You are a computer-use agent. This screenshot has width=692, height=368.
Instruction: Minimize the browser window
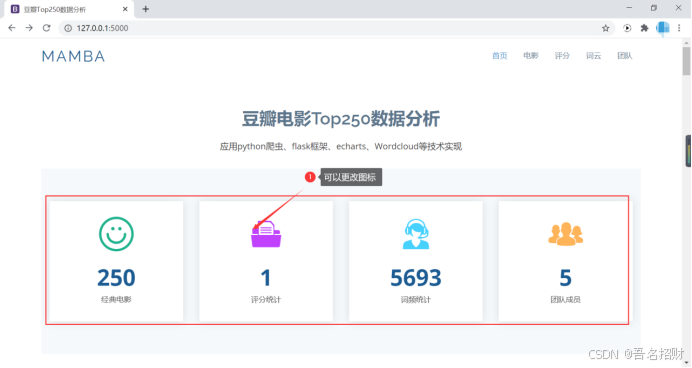click(629, 8)
